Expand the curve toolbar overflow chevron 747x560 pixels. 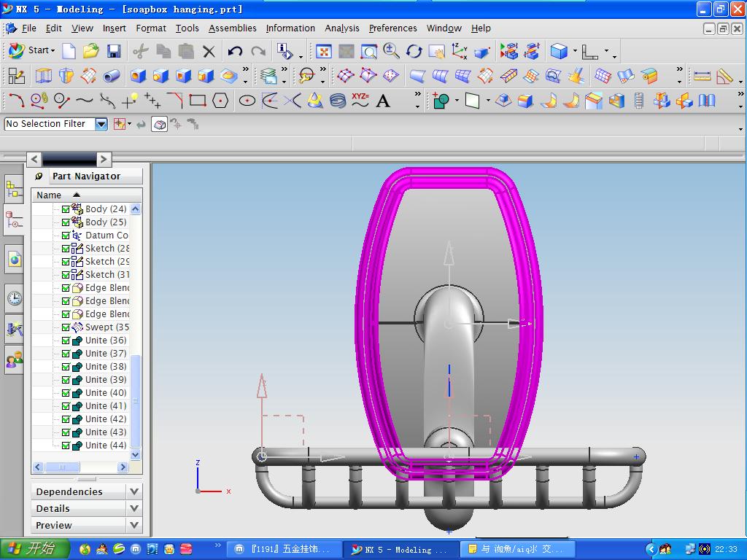point(418,94)
